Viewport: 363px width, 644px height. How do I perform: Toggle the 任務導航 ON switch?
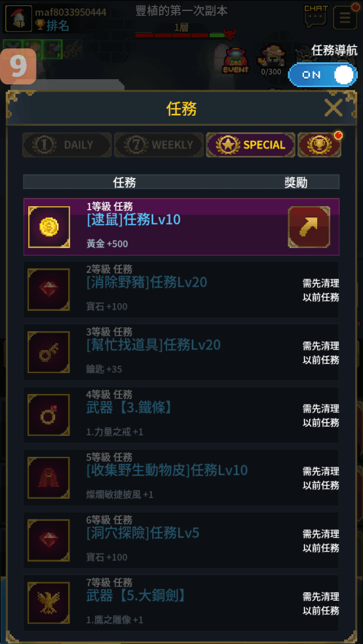pos(323,75)
